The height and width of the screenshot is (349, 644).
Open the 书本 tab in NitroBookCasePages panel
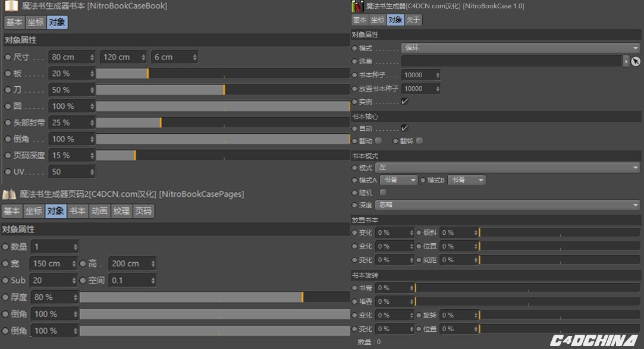pos(77,211)
